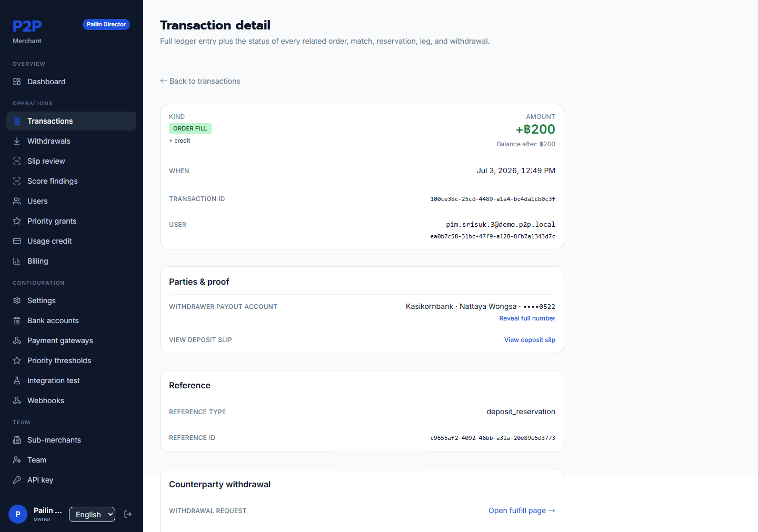Click the Jul 3, 2026, 12:49 PM timestamp
Screen dimensions: 758x532
[516, 170]
